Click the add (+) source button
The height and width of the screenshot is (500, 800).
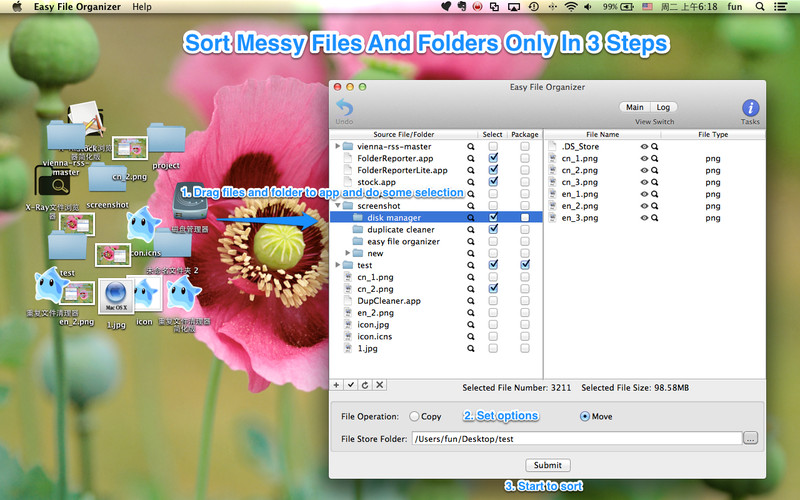pyautogui.click(x=336, y=385)
